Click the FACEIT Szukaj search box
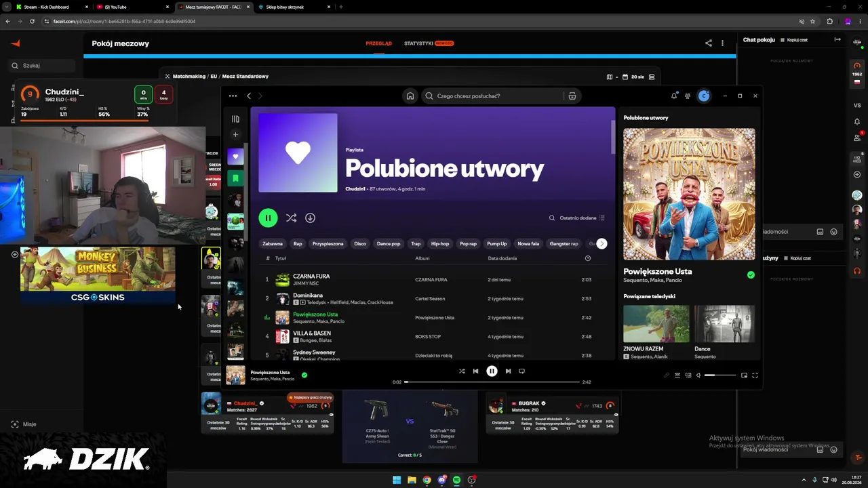Screen dimensions: 868x488 click(43, 66)
